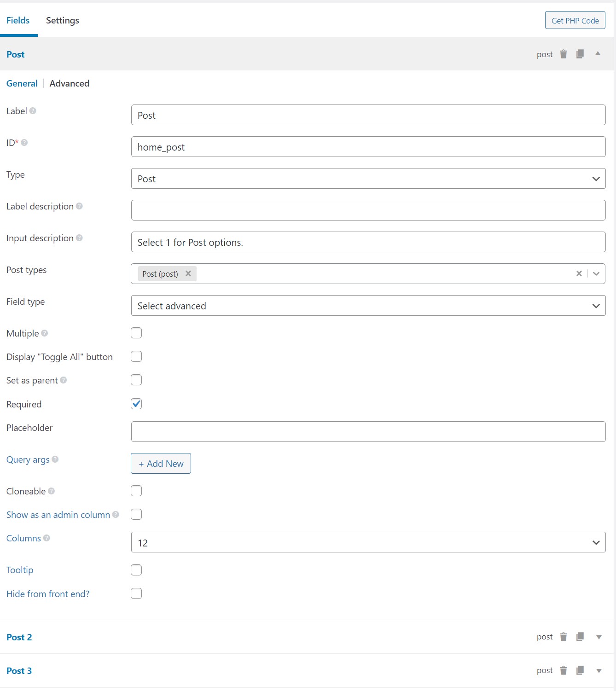Enable the Tooltip checkbox
The width and height of the screenshot is (616, 691).
pos(136,570)
